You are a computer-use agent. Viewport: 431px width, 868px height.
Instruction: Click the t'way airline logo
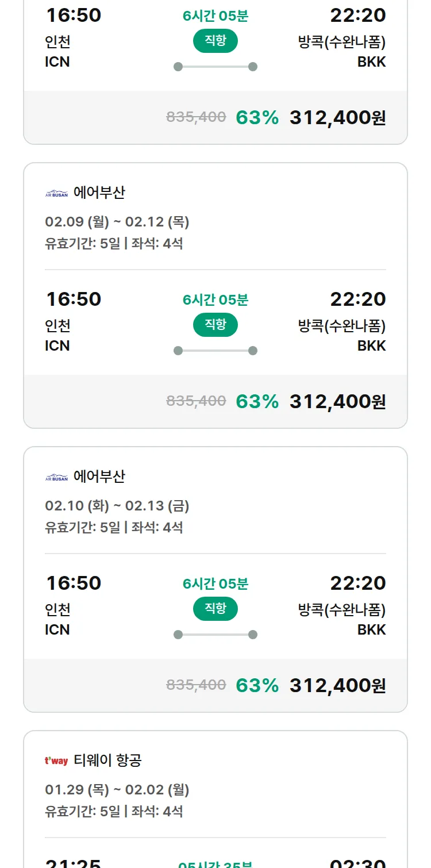56,761
